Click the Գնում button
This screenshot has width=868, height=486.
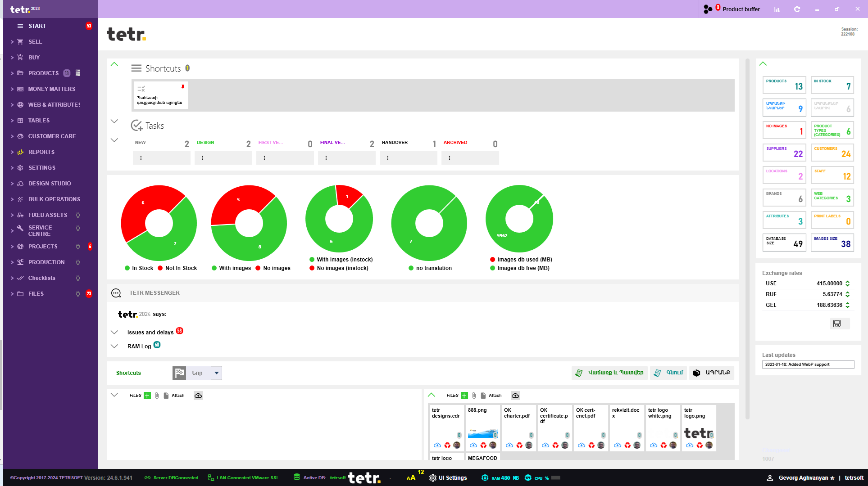point(668,373)
